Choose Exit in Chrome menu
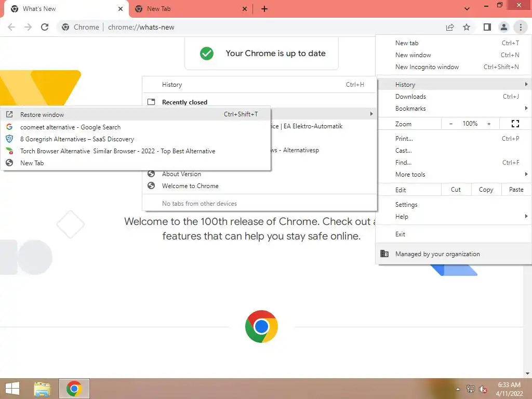 454,234
